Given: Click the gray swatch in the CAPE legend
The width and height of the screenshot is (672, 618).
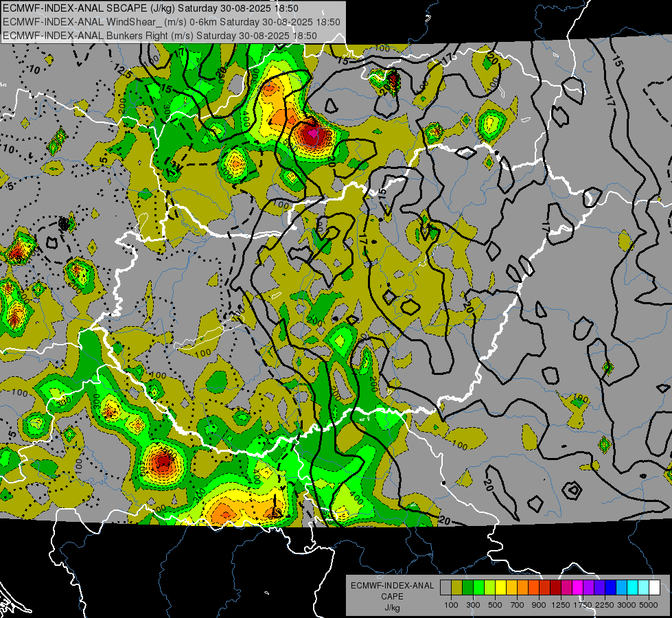Looking at the screenshot, I should coord(445,588).
